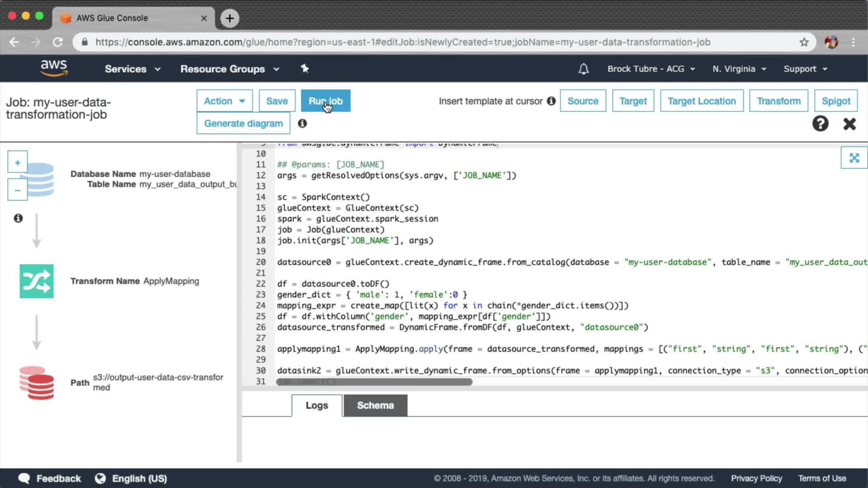
Task: Click the diagram zoom in plus button
Action: tap(17, 163)
